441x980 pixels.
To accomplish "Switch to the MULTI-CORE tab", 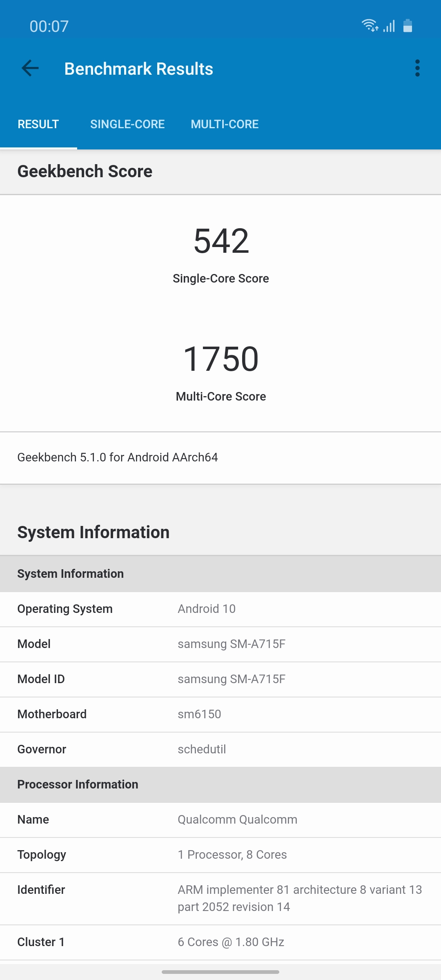I will 225,124.
